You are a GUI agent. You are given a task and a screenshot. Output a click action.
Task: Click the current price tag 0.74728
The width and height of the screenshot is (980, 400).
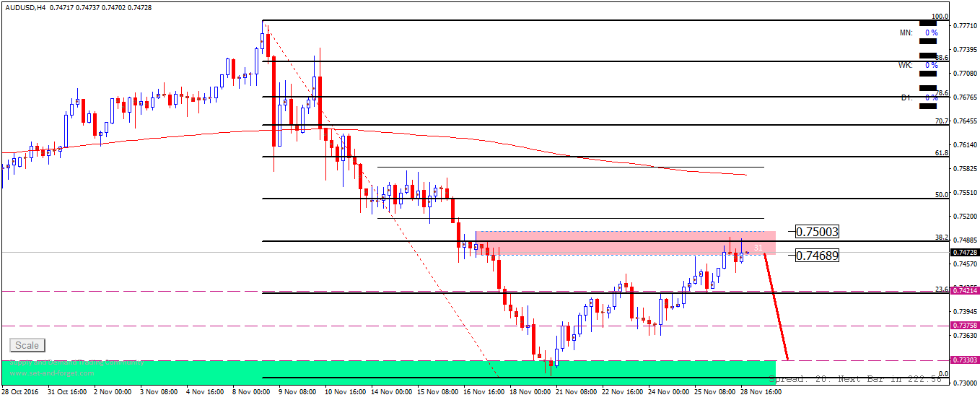click(965, 252)
